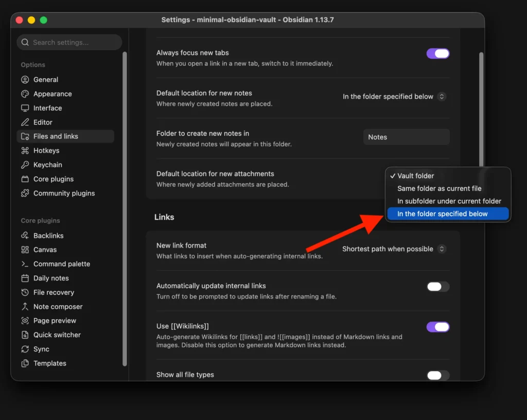The image size is (527, 420).
Task: Click the Sync arrows icon
Action: click(x=25, y=349)
